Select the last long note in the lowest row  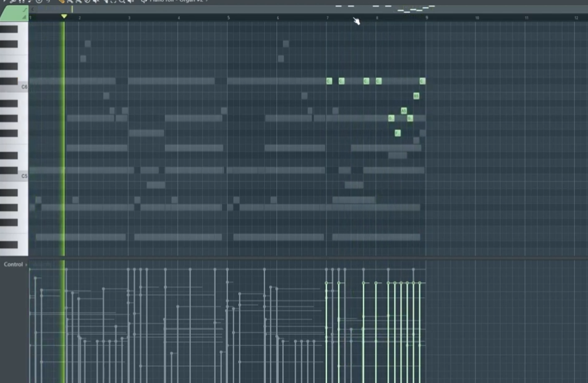pos(376,237)
